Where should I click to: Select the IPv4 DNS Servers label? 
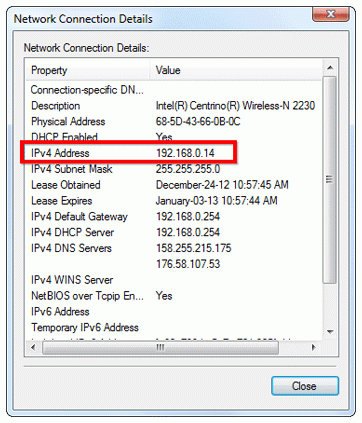pyautogui.click(x=71, y=248)
